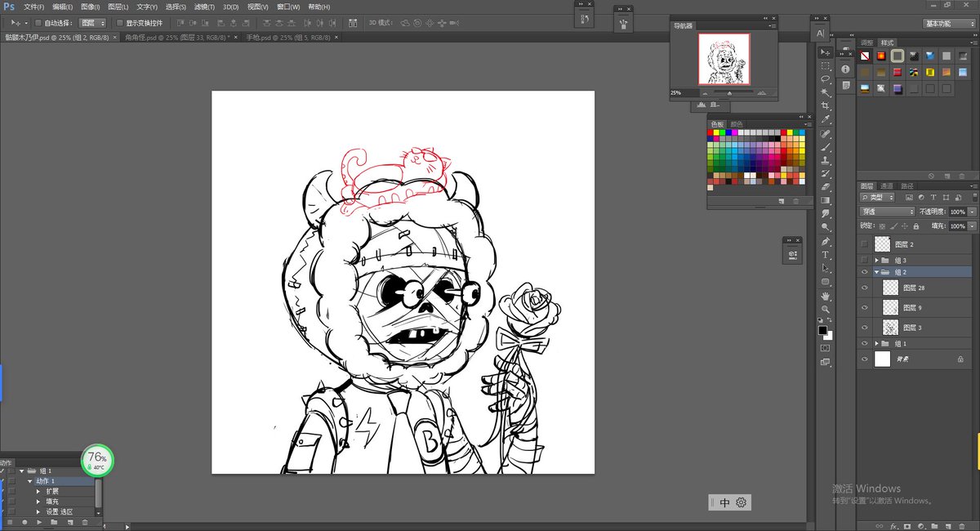
Task: Select the Brush tool
Action: 826,147
